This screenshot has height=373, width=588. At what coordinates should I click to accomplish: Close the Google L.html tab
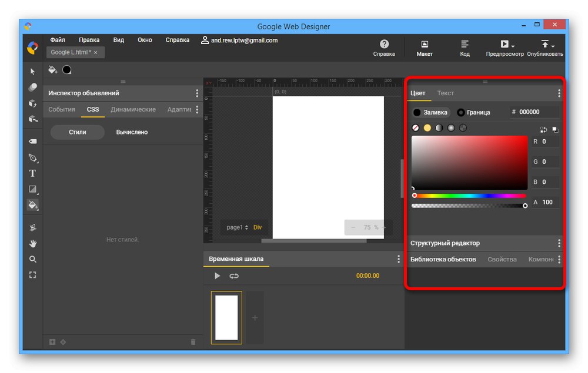tap(96, 52)
